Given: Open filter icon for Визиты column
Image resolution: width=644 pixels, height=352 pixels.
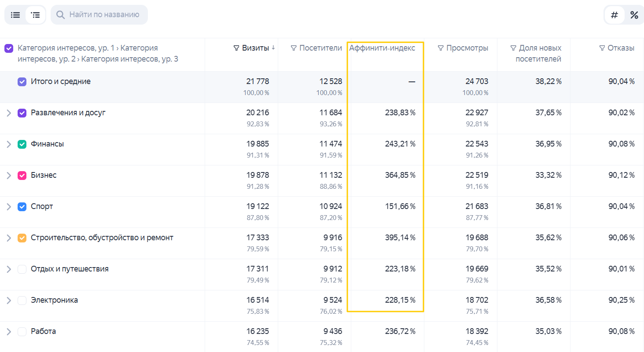Looking at the screenshot, I should 236,48.
